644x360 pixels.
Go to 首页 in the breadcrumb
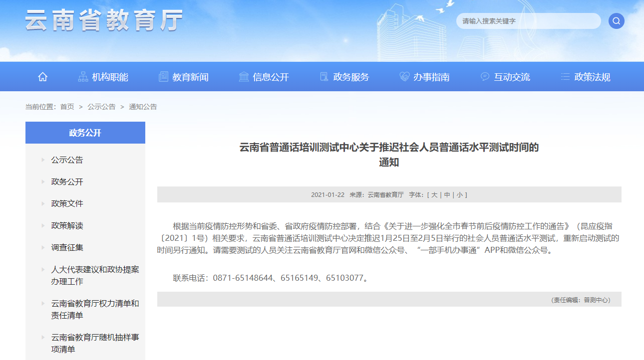click(x=67, y=107)
